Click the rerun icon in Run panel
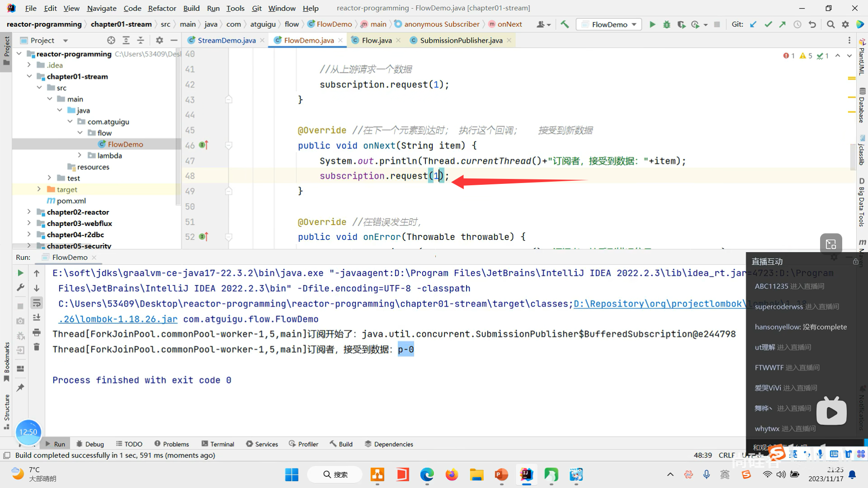The image size is (868, 488). click(x=20, y=273)
